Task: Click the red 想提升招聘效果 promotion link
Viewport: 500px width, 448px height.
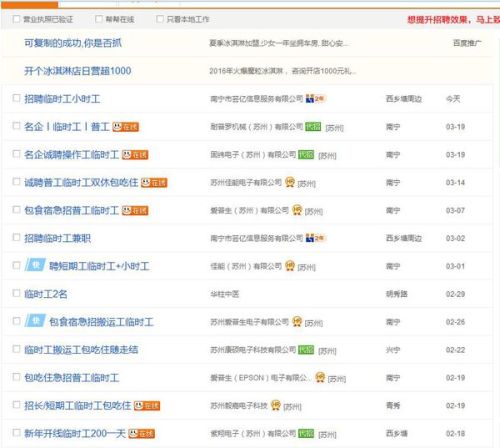Action: [x=453, y=20]
